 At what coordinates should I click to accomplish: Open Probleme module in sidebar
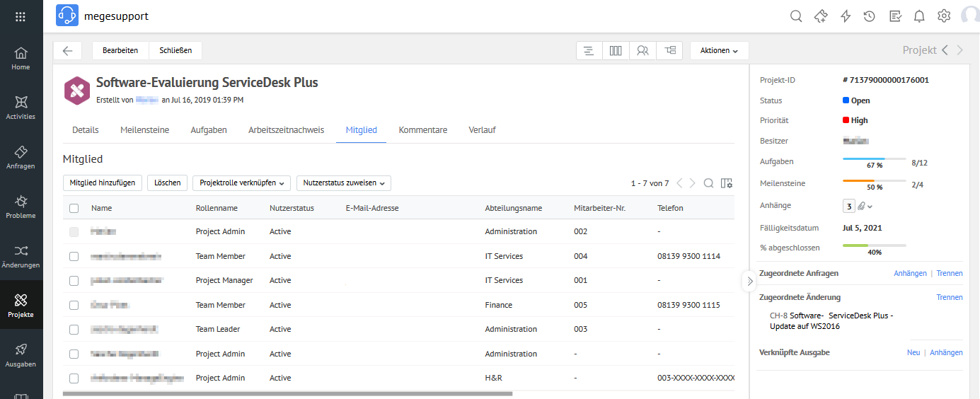pos(21,207)
